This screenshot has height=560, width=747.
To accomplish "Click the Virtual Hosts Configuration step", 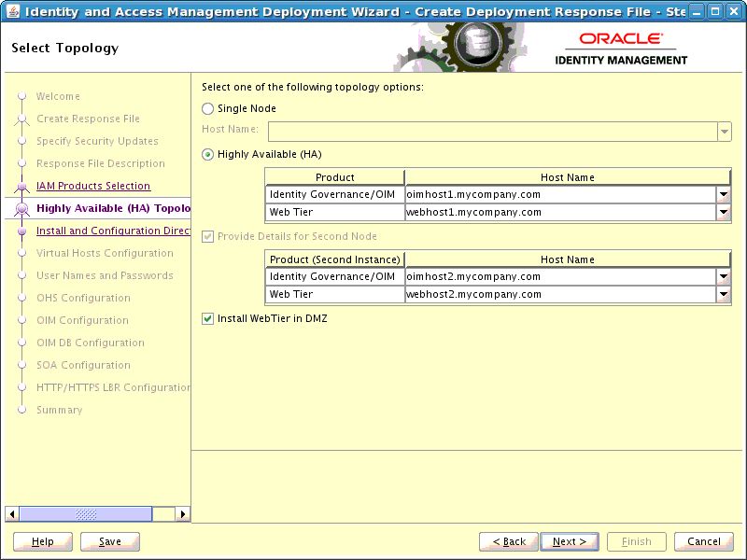I will click(105, 253).
